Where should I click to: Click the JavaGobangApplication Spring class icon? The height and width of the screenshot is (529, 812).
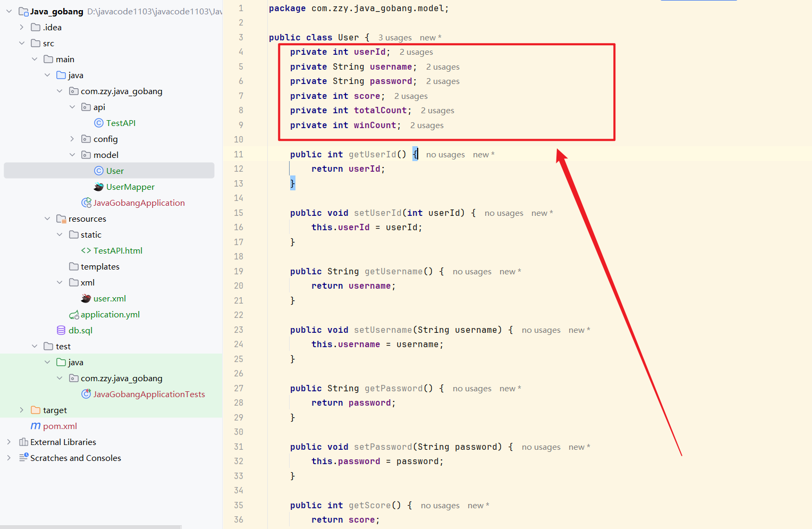[86, 203]
